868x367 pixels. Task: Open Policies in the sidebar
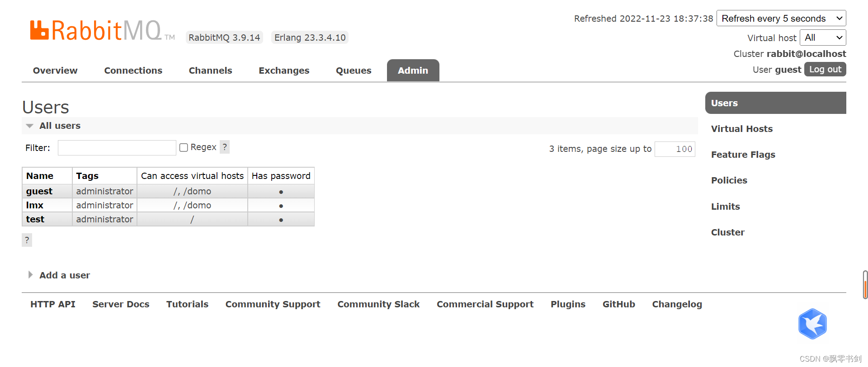729,180
